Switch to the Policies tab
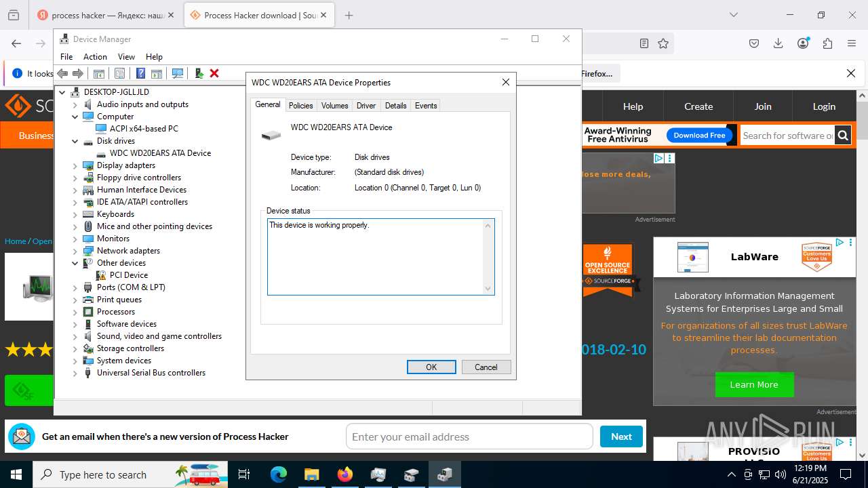This screenshot has width=868, height=488. click(301, 106)
